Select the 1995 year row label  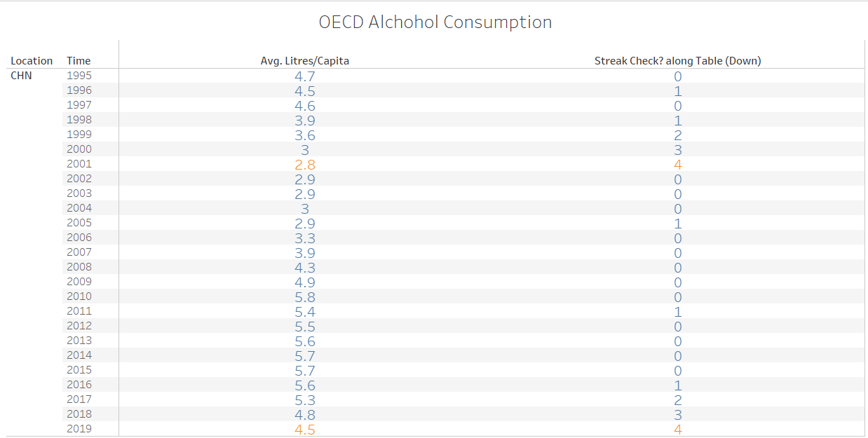click(x=79, y=76)
